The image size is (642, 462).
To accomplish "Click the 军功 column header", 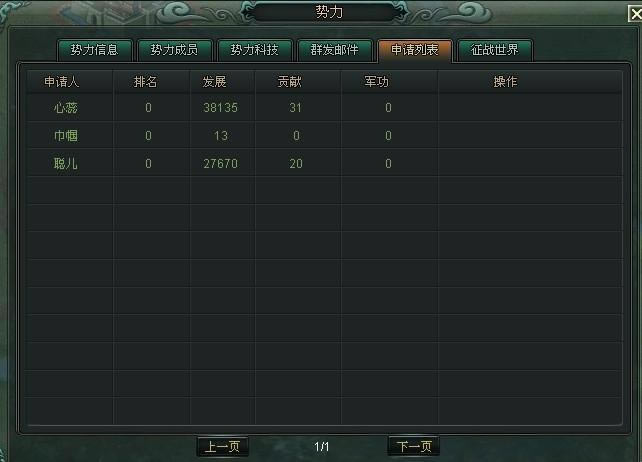I will (377, 82).
